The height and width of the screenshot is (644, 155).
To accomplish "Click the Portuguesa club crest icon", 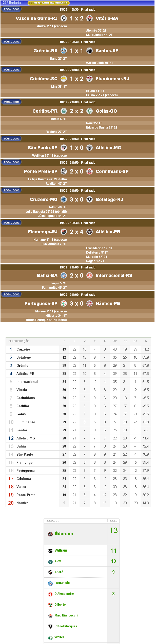I will point(64,304).
